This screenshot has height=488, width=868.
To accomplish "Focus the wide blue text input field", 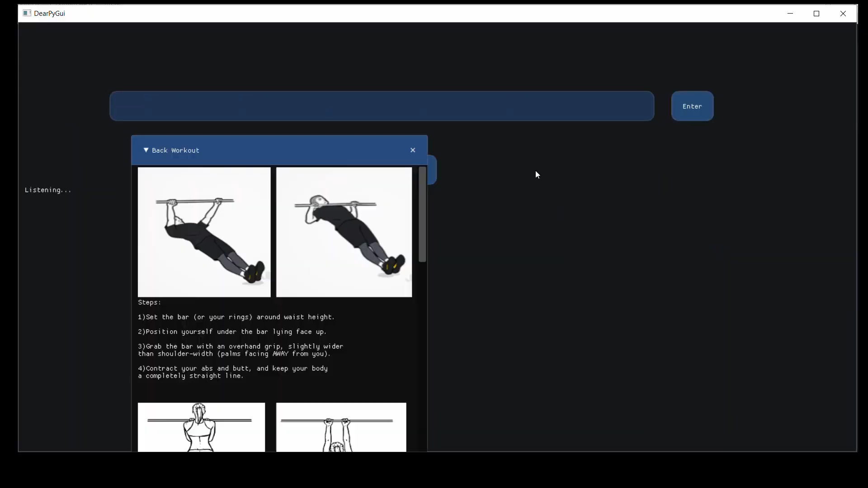I will [x=382, y=106].
